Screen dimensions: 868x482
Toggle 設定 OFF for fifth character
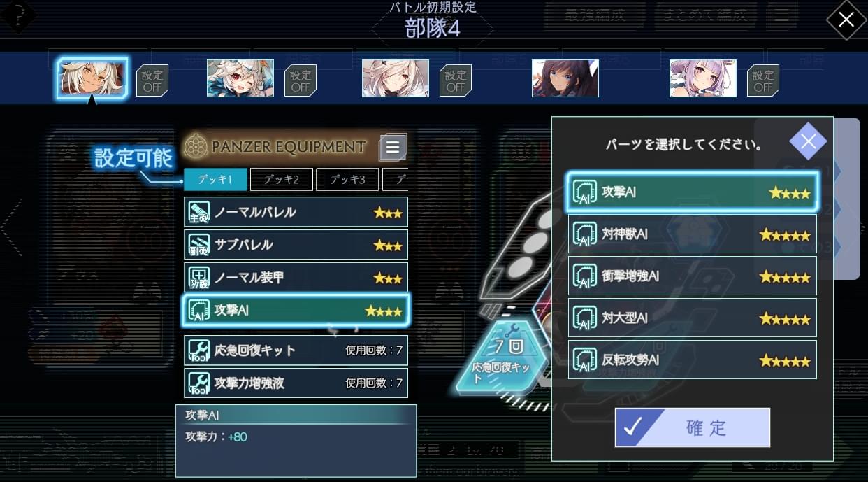(x=763, y=80)
